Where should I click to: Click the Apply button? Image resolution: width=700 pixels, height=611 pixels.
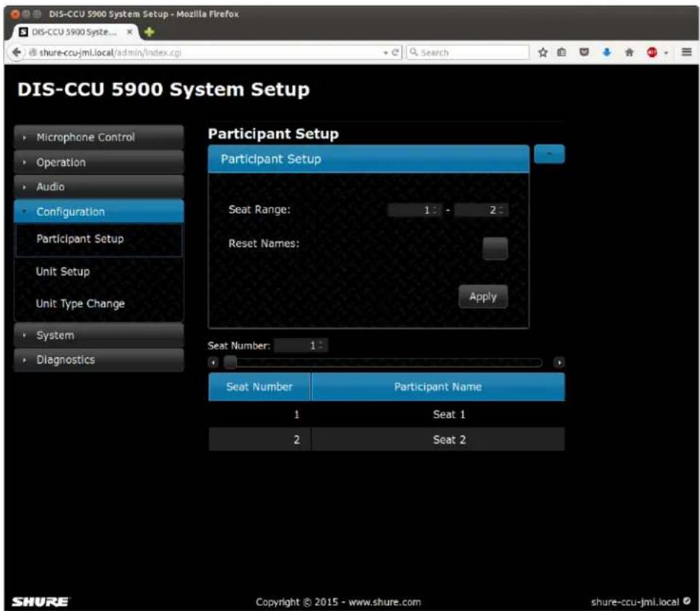click(483, 297)
